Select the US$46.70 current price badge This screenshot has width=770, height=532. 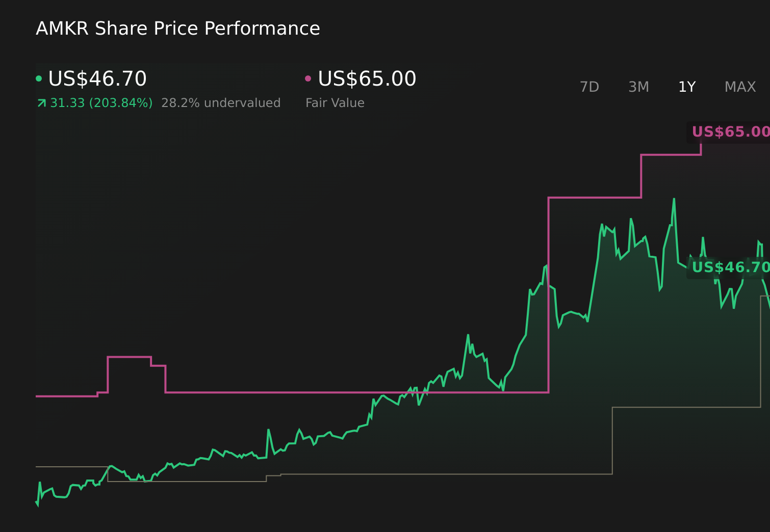click(x=730, y=267)
